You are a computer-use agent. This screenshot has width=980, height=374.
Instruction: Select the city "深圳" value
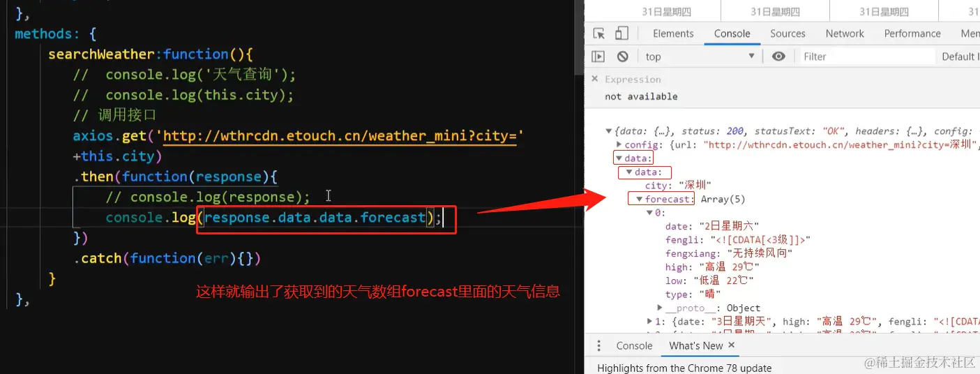[694, 186]
